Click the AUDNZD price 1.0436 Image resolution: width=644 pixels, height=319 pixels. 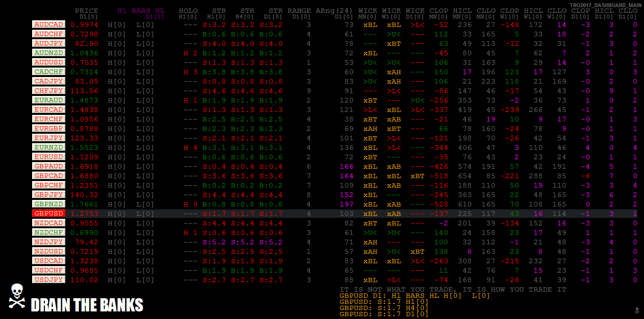tap(84, 53)
